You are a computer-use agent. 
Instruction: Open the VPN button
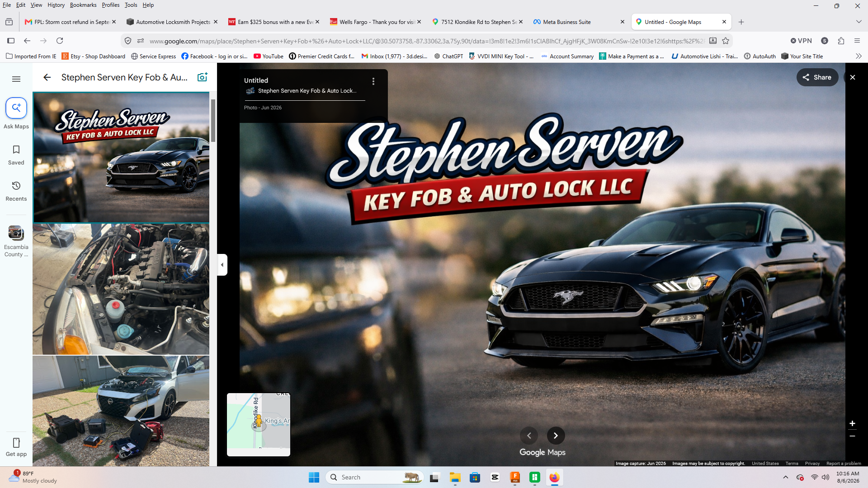[802, 41]
